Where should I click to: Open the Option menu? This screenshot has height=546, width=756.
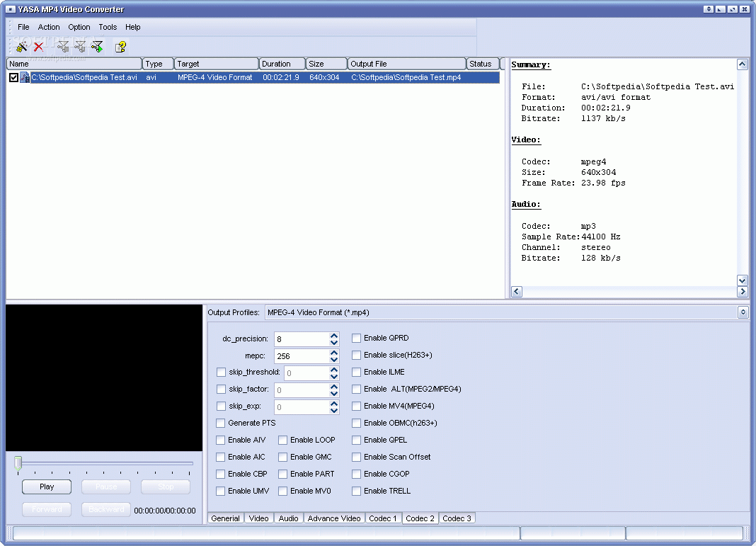point(79,27)
